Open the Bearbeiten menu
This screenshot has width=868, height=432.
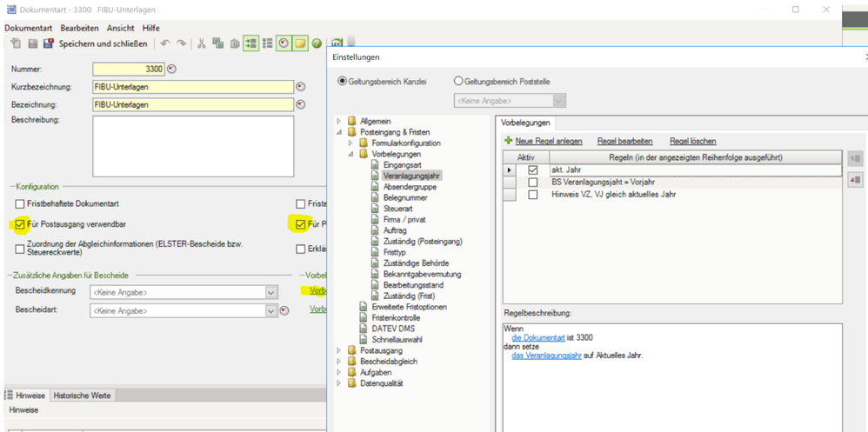[80, 28]
